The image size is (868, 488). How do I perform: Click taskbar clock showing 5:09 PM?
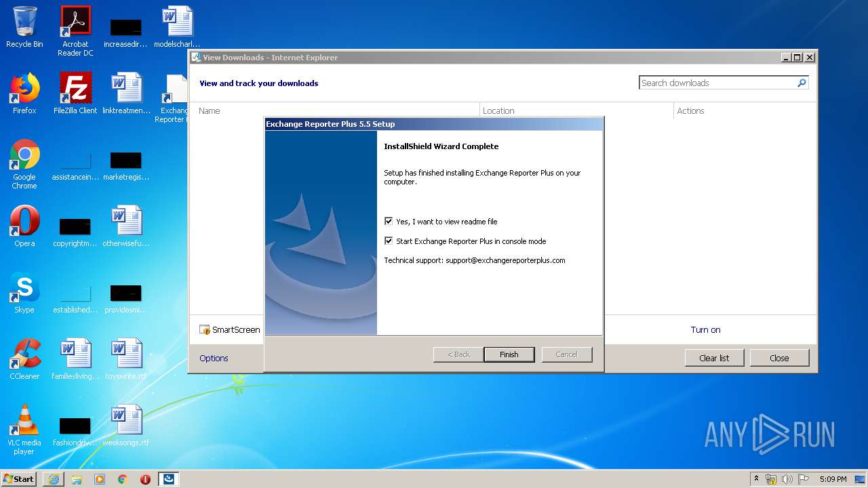pyautogui.click(x=833, y=479)
